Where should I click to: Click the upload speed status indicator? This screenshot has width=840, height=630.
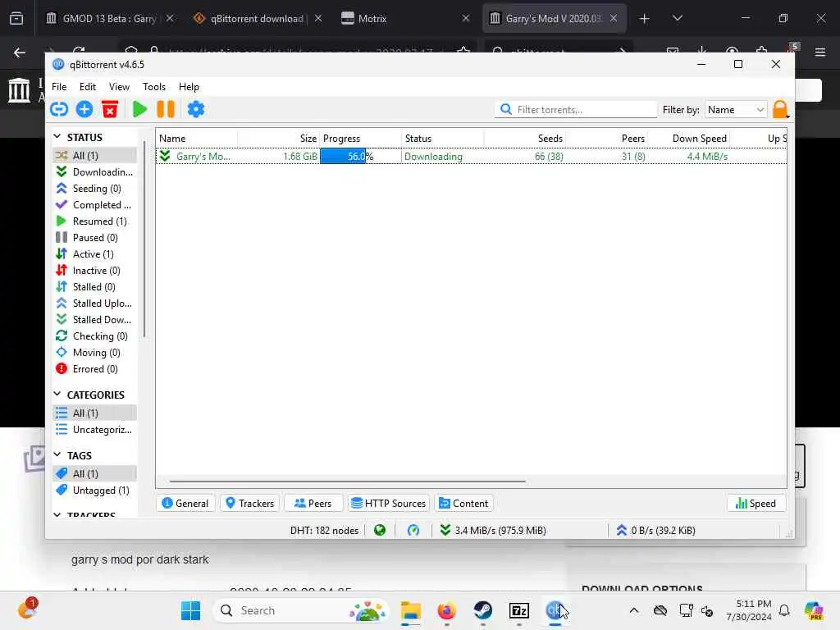pyautogui.click(x=655, y=531)
